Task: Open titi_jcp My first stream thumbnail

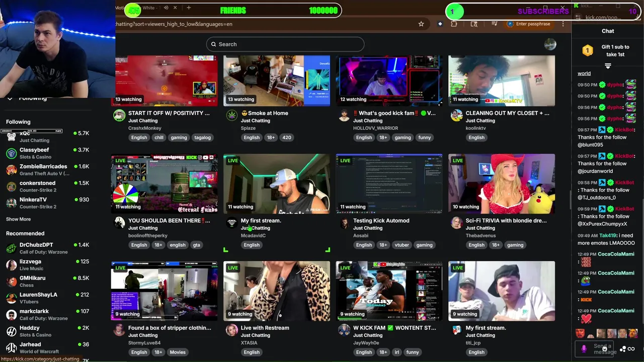Action: click(x=502, y=291)
